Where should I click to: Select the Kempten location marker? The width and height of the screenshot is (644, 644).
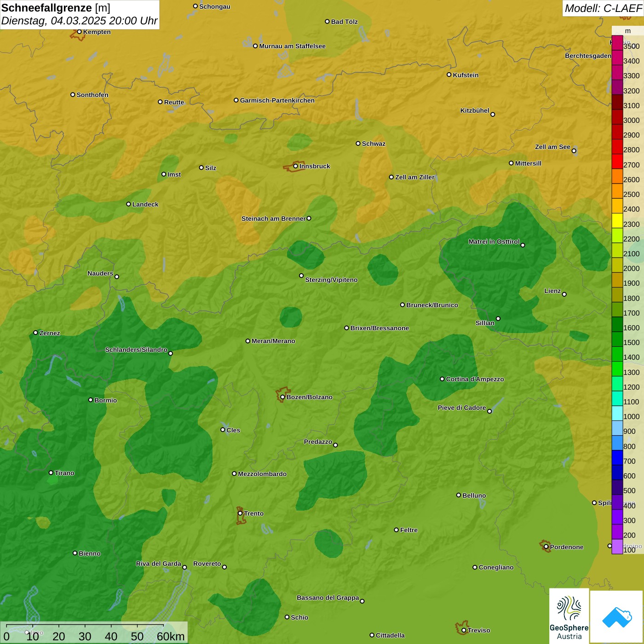(79, 32)
